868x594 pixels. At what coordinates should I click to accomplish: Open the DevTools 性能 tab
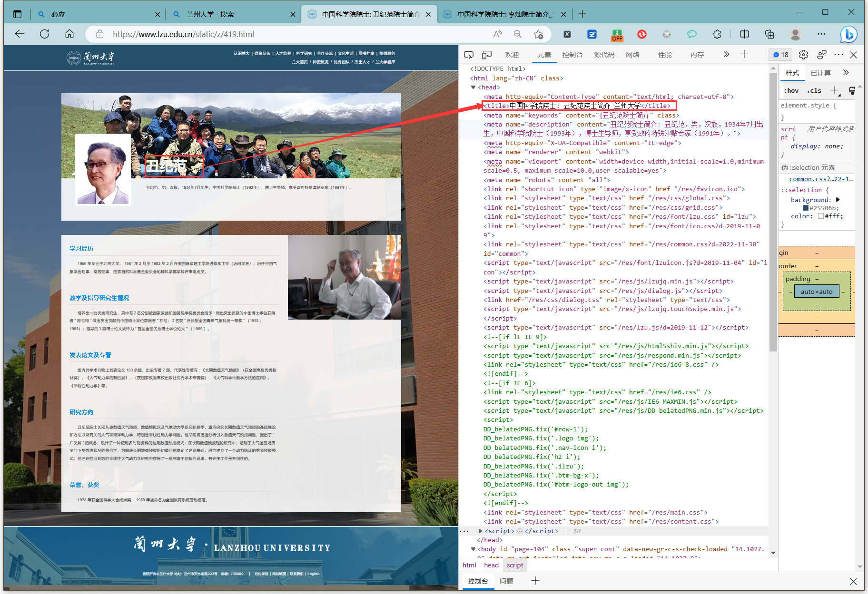pyautogui.click(x=665, y=55)
